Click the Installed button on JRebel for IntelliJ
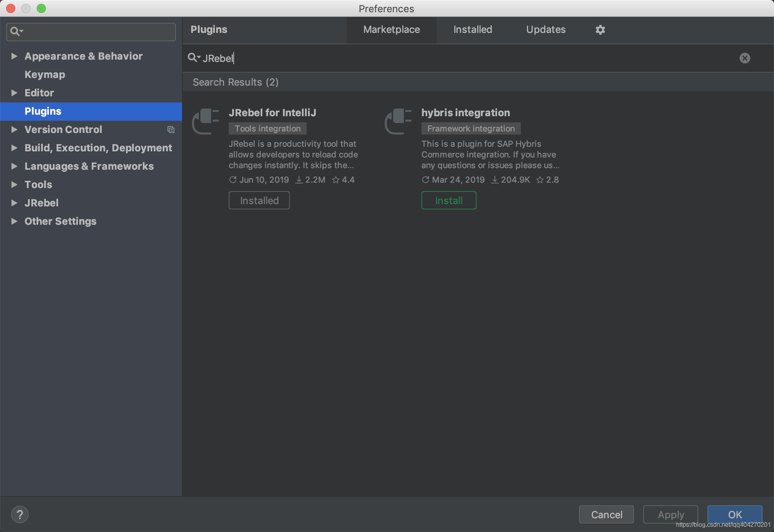774x532 pixels. click(x=259, y=200)
